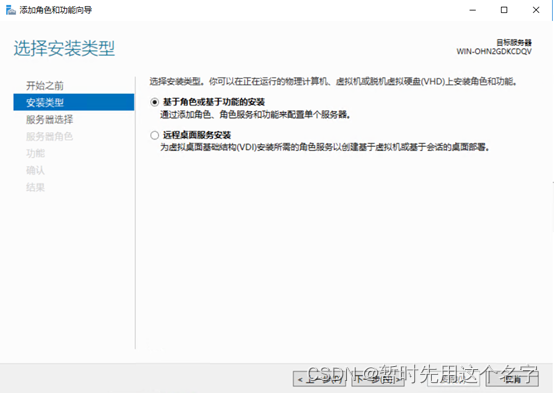
Task: Click the 选择安装类型 page heading
Action: [64, 48]
